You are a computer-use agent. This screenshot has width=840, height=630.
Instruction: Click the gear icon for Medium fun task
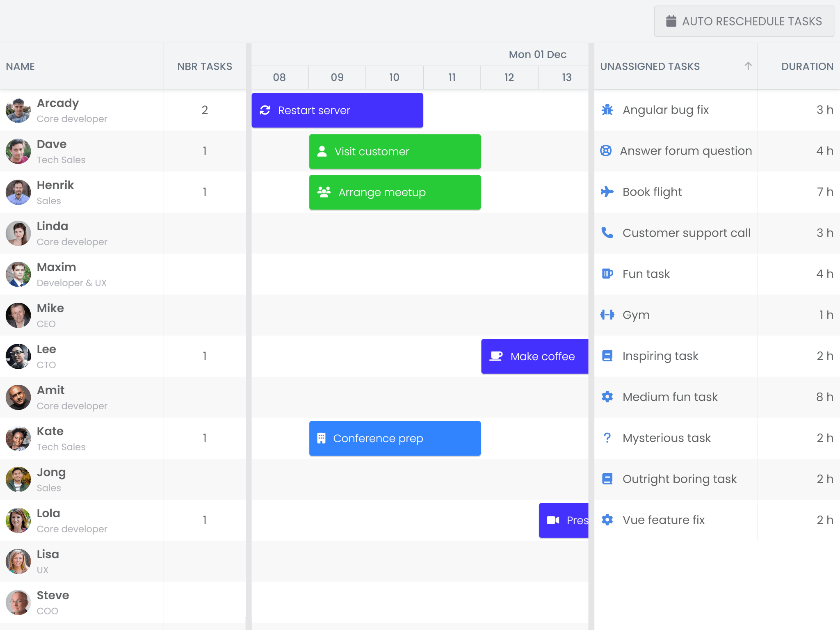point(607,397)
